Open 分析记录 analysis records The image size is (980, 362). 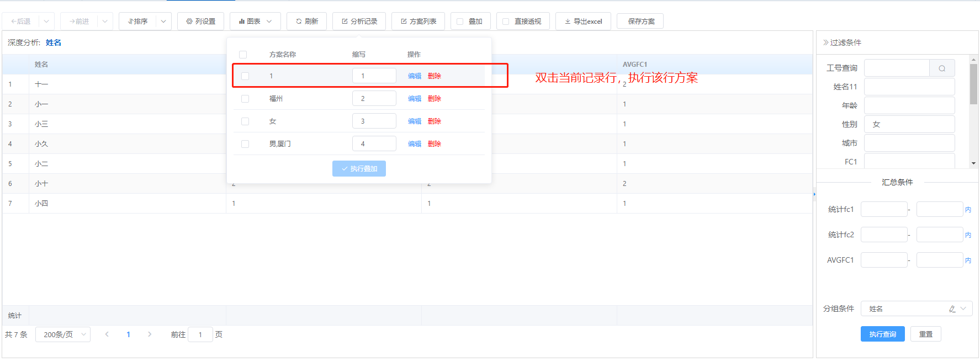(359, 22)
